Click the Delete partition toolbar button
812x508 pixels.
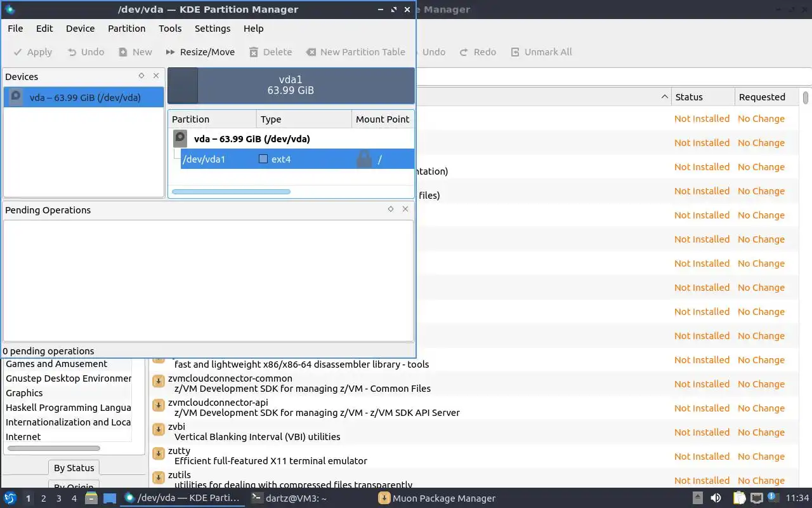coord(271,52)
